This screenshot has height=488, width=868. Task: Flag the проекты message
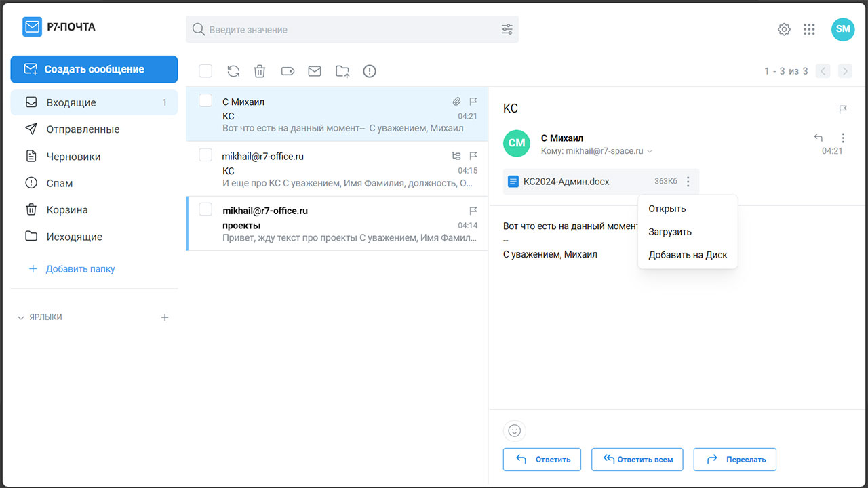(473, 211)
